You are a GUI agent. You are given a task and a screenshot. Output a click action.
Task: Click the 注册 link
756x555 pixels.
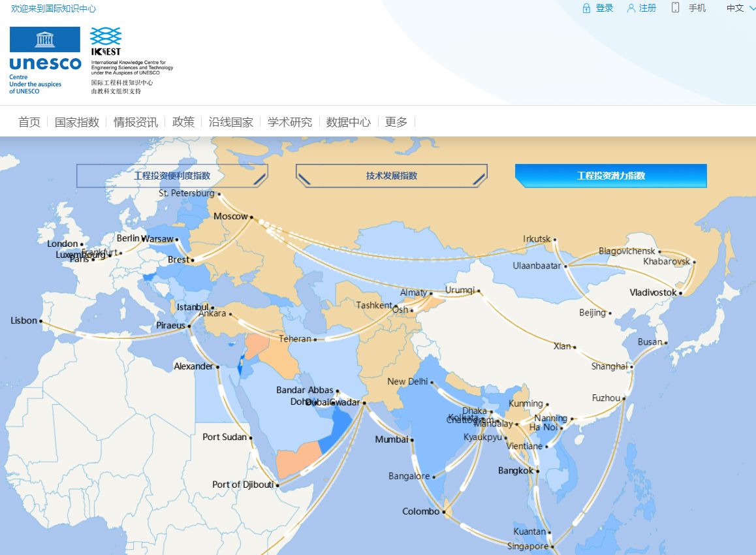(x=648, y=8)
